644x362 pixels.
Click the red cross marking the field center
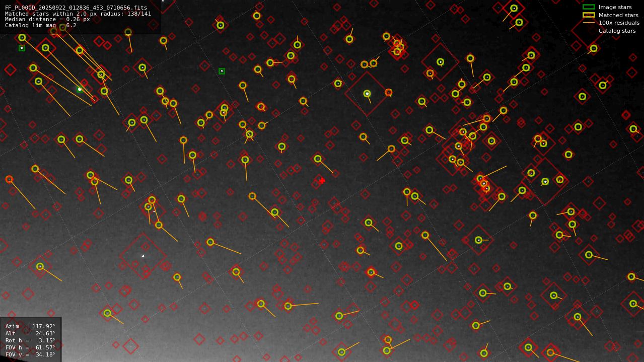(322, 181)
